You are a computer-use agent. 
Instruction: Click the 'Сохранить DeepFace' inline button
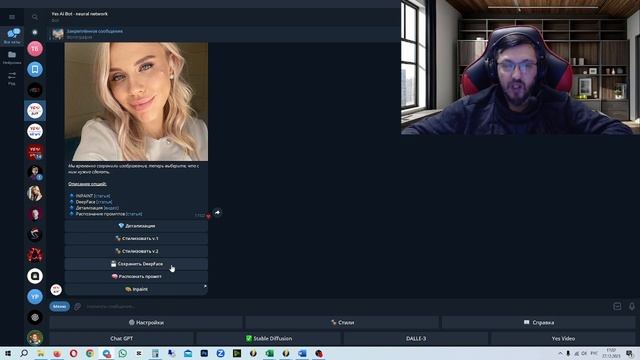[136, 264]
